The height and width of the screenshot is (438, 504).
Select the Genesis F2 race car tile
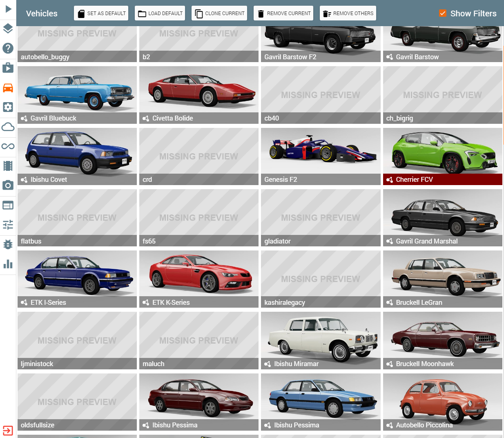click(321, 156)
